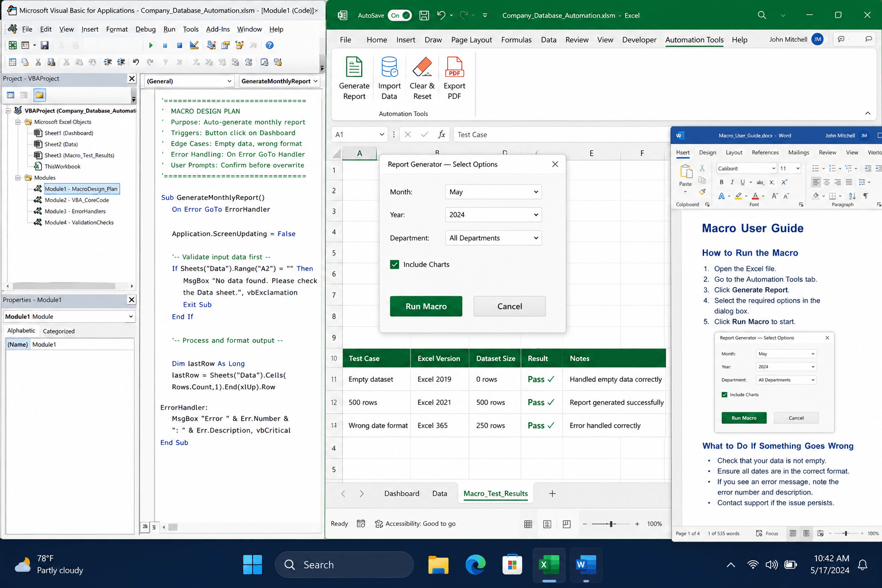Click the Indent icon in VBA edit toolbar
This screenshot has height=588, width=882.
point(108,61)
